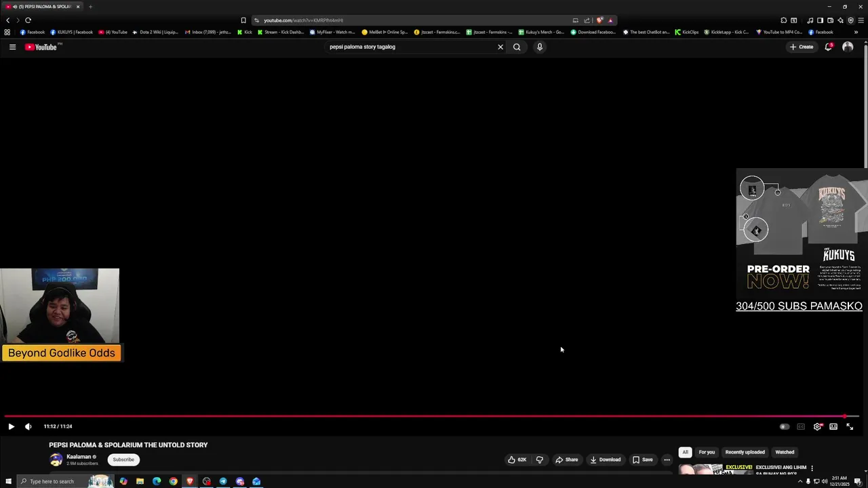868x488 pixels.
Task: Click the youtube.com address bar
Action: (x=414, y=20)
